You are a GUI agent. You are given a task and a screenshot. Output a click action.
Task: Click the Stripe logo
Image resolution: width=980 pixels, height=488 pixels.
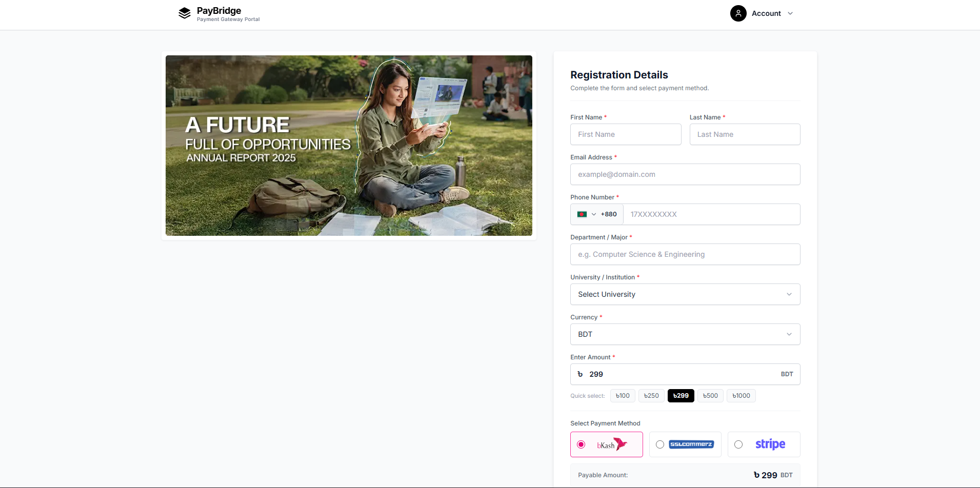(x=770, y=444)
